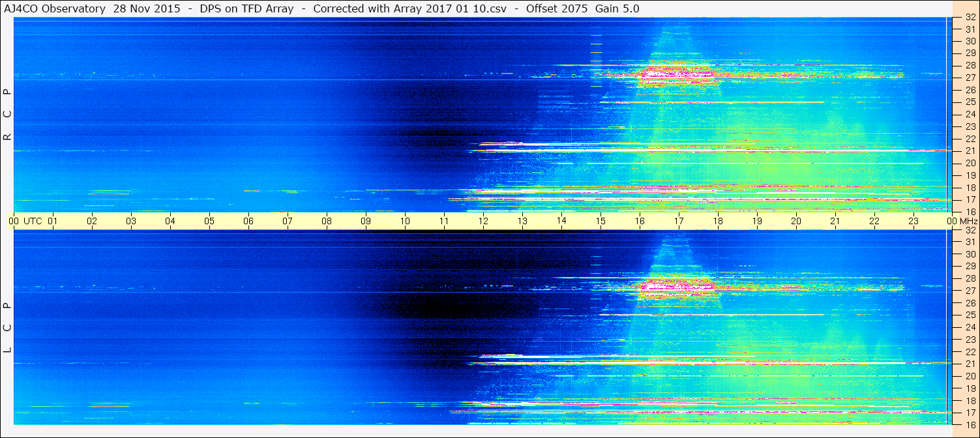
Task: Click "DPS on TFD Array" in the header
Action: click(x=246, y=8)
